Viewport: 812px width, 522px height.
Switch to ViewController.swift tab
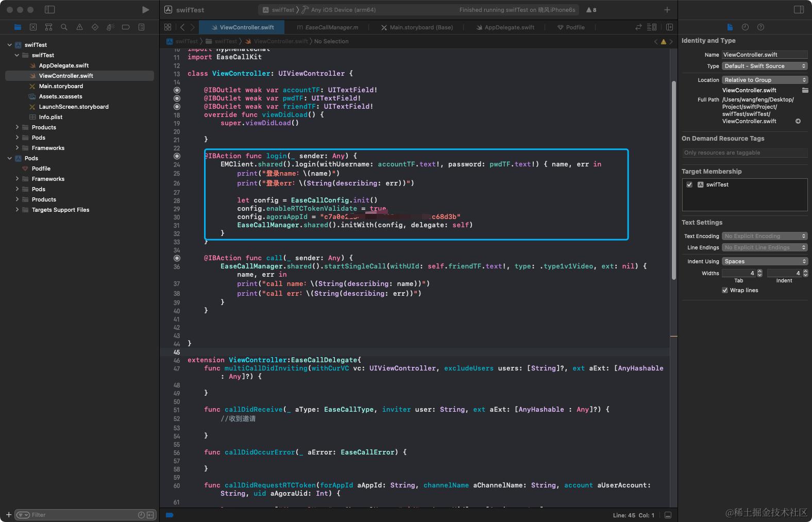point(242,27)
